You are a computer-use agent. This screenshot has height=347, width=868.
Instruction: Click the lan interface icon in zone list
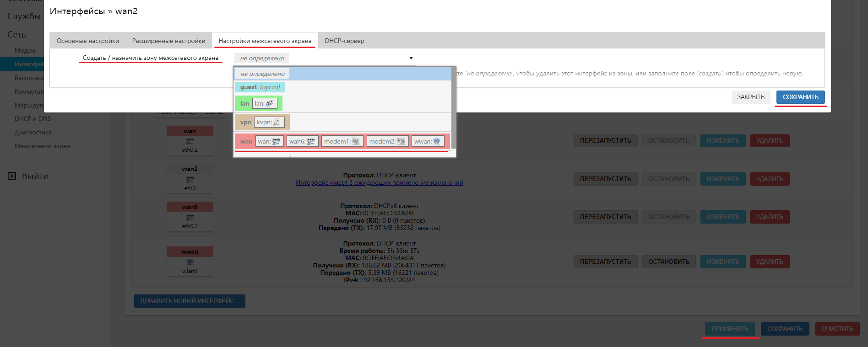(x=270, y=103)
